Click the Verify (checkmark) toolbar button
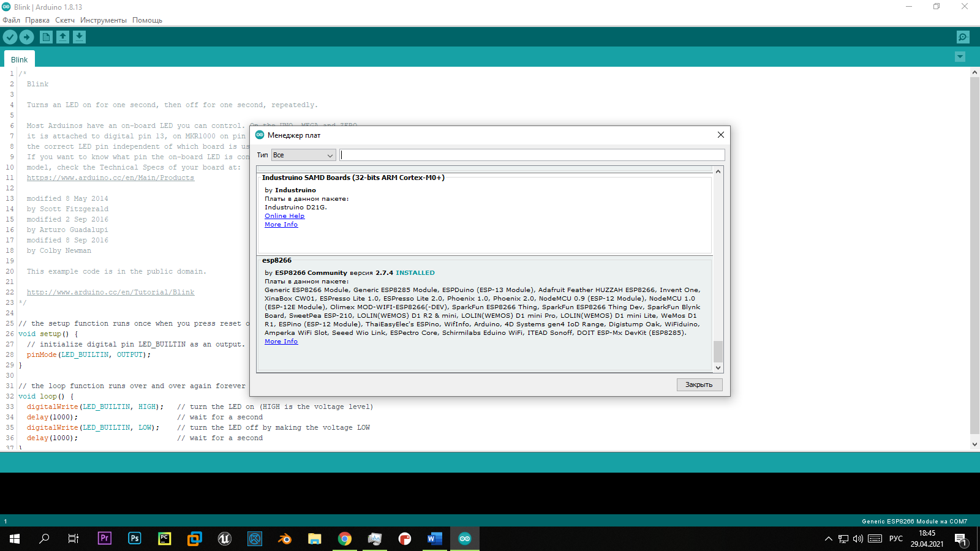This screenshot has width=980, height=551. (x=10, y=37)
